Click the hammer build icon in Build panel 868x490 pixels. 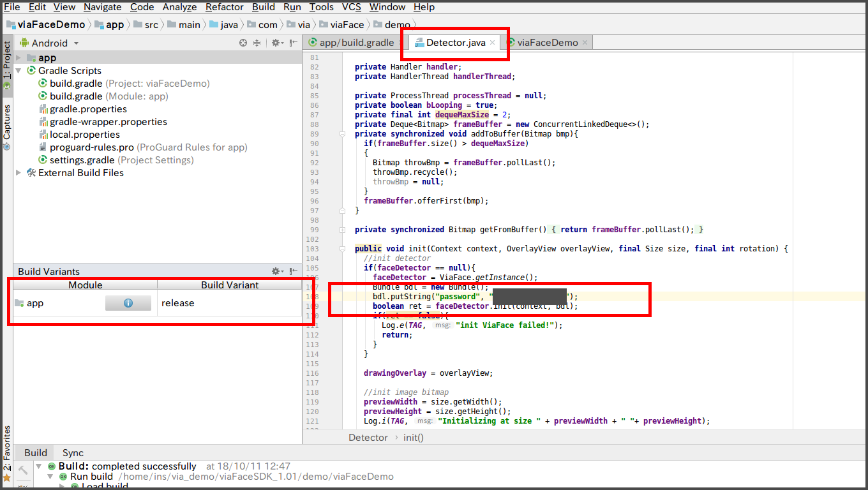(x=22, y=470)
